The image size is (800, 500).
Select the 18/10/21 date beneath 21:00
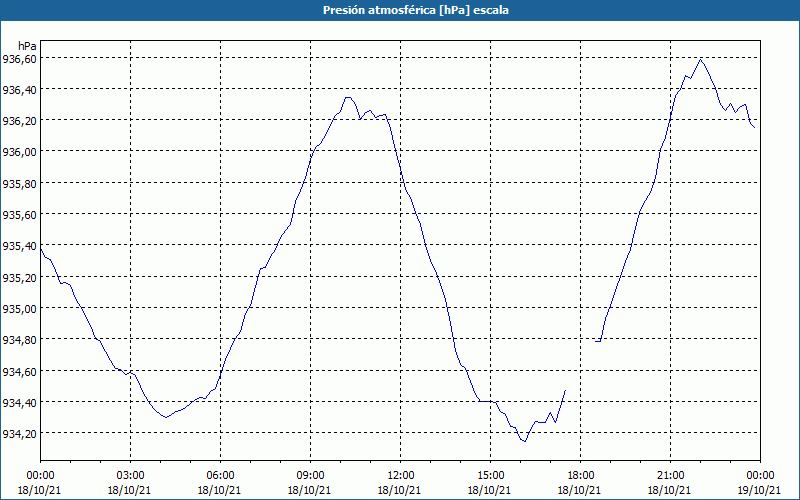[x=670, y=490]
